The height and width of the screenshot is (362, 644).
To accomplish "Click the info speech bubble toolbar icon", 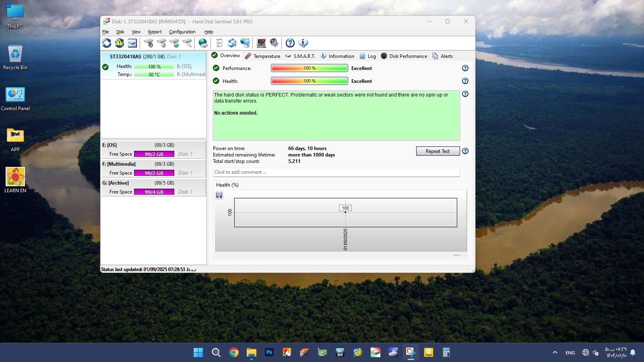I will (x=303, y=43).
